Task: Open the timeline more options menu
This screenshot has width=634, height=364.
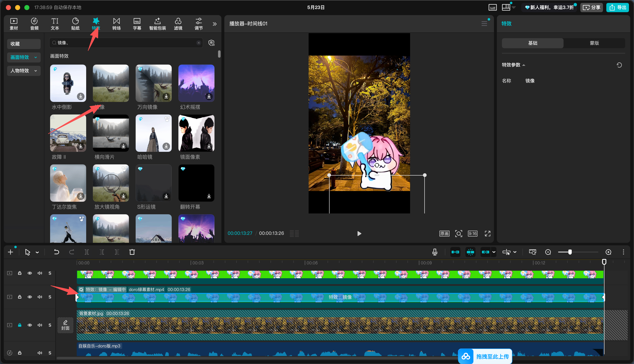Action: [623, 252]
